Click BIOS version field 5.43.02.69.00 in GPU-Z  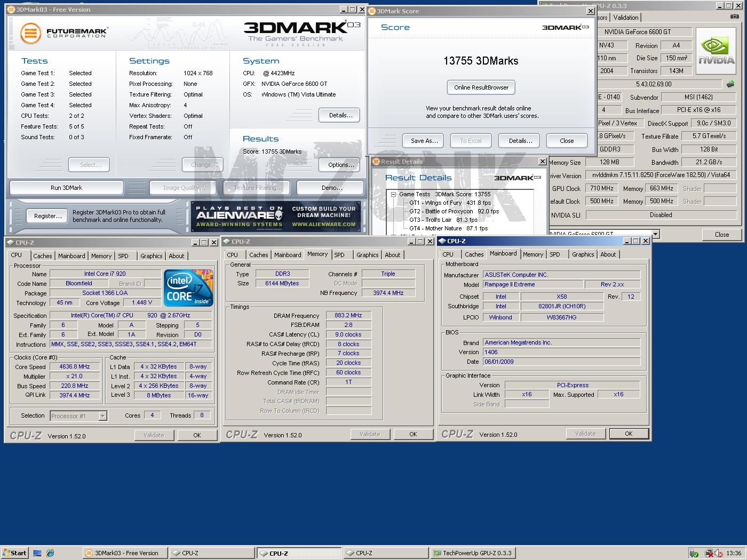click(x=654, y=84)
